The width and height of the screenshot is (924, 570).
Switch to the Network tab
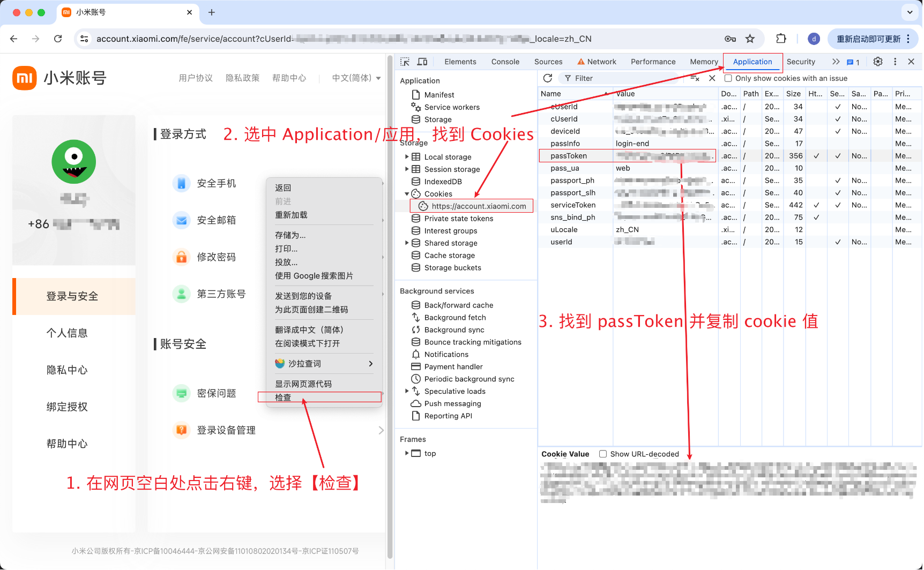597,62
